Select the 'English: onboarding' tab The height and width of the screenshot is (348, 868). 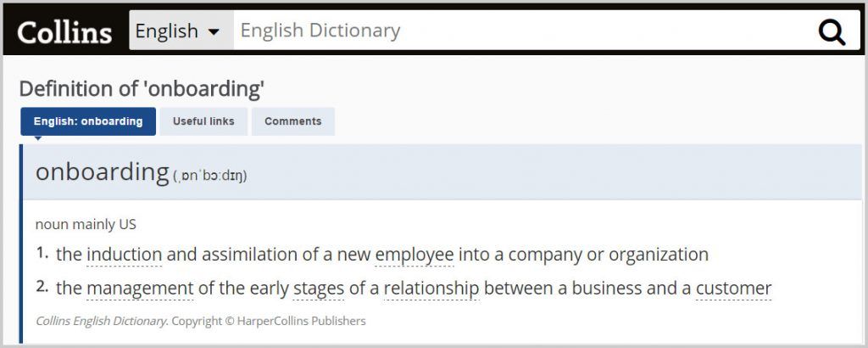pyautogui.click(x=88, y=121)
